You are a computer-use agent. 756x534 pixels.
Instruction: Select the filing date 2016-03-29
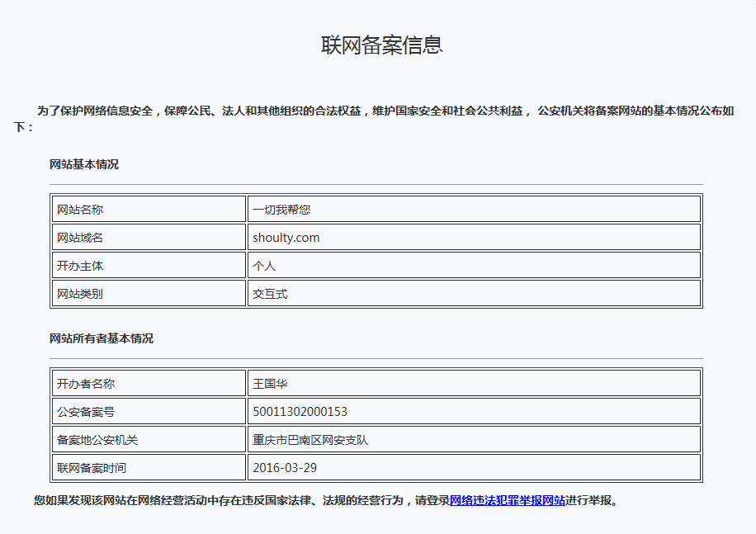point(285,468)
